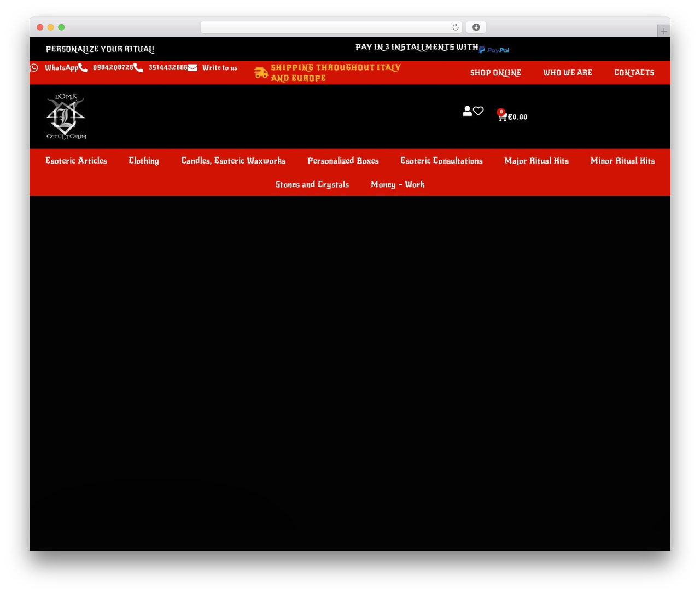Open Personalized Boxes category

[343, 161]
